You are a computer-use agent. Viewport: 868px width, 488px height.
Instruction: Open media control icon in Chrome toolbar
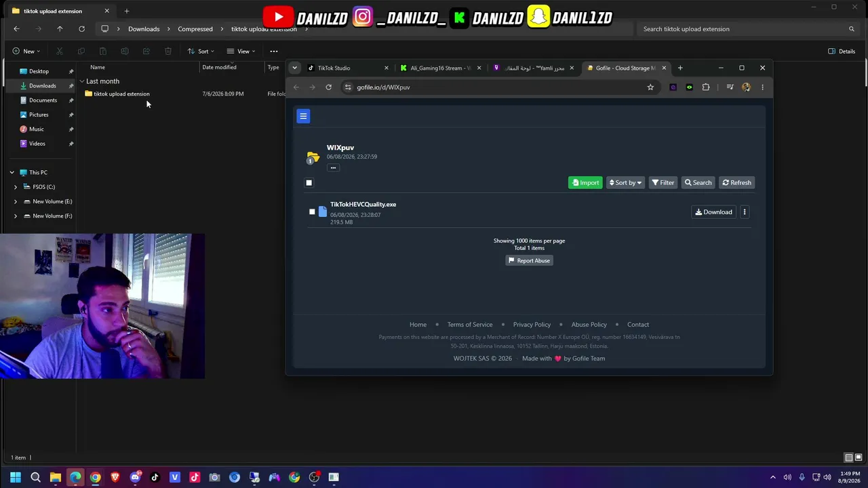pyautogui.click(x=730, y=87)
